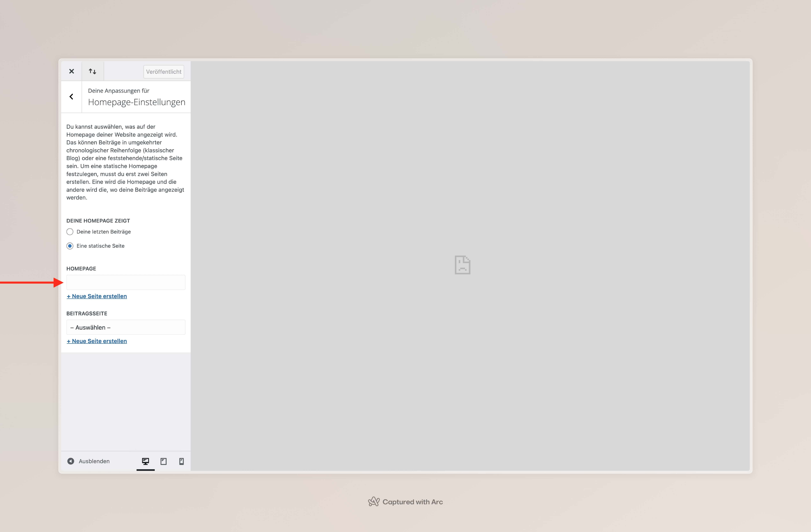Click the Veröffentlicht button

pyautogui.click(x=164, y=72)
